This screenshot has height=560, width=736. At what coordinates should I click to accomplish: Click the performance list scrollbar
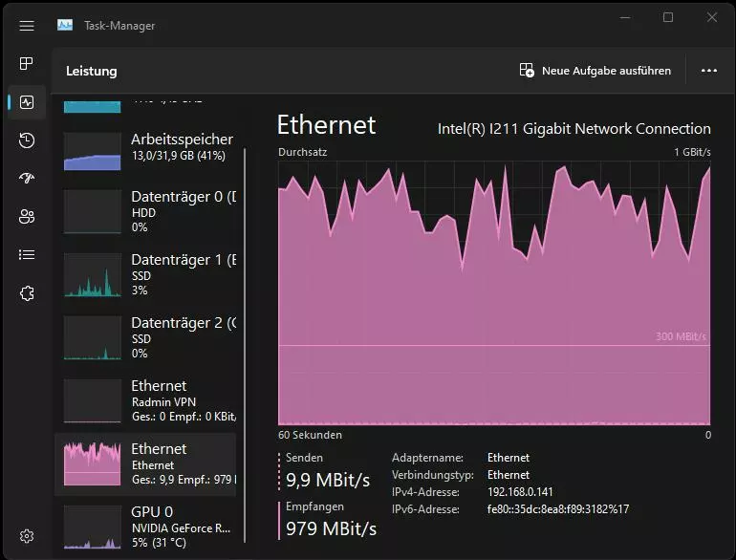(245, 345)
